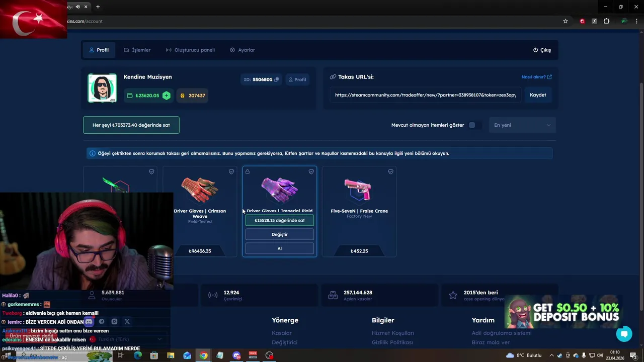Open the weather widget showing 8°C Bulutlu
The height and width of the screenshot is (362, 644).
pos(523,355)
